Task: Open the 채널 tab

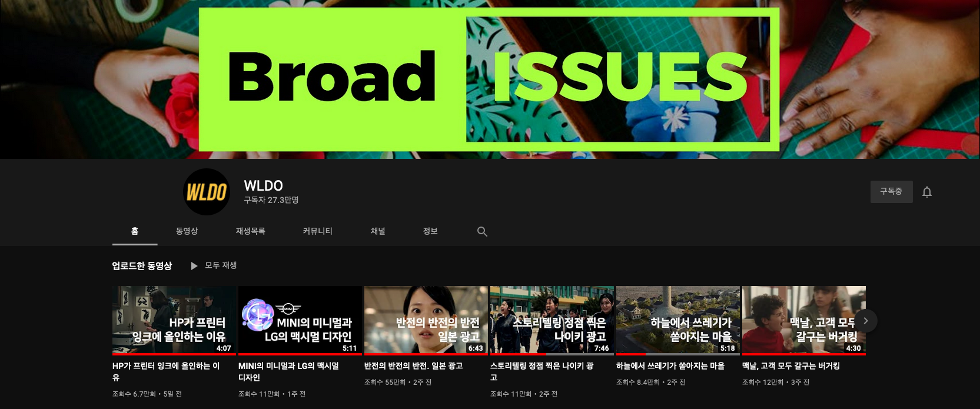Action: pyautogui.click(x=378, y=231)
